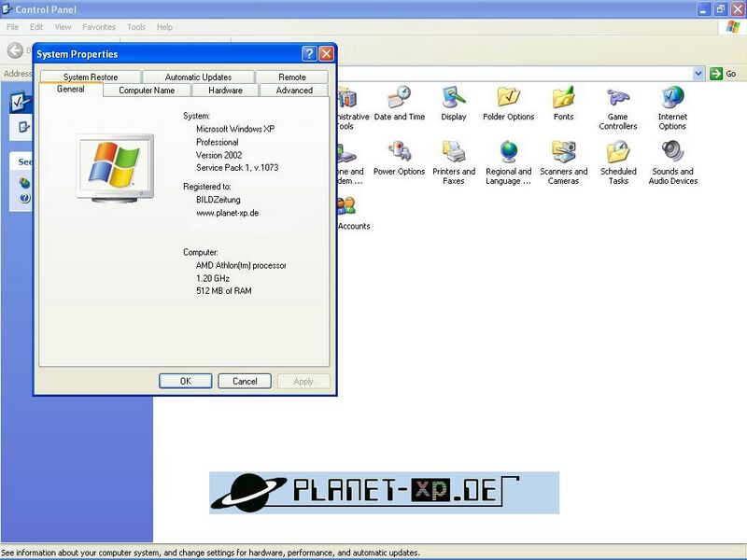Open the View menu
Viewport: 747px width, 560px height.
[63, 27]
